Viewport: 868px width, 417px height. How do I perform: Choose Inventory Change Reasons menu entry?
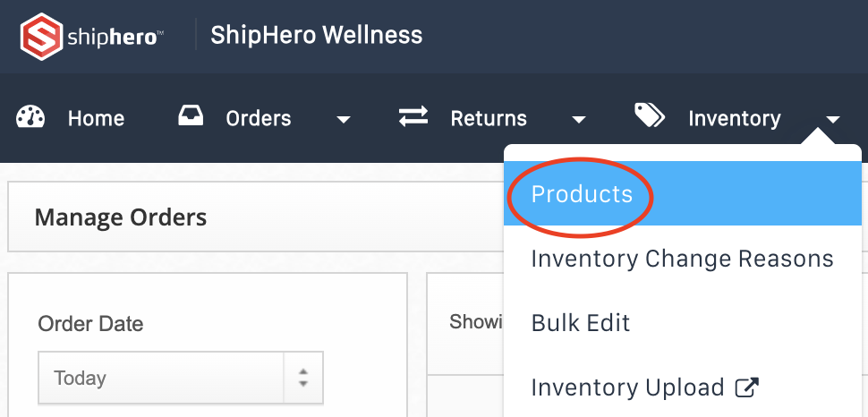point(683,258)
